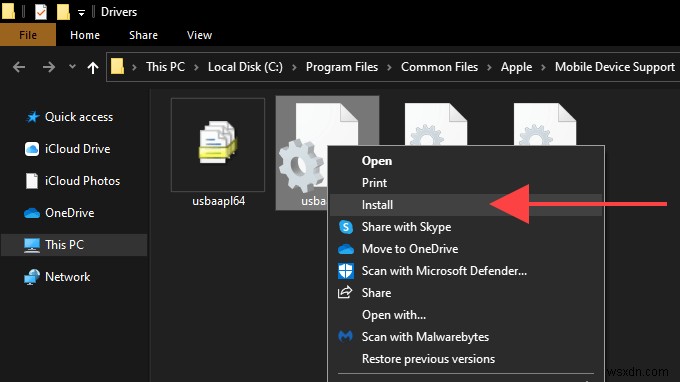Select the fourth gear file icon
680x382 pixels.
(545, 124)
